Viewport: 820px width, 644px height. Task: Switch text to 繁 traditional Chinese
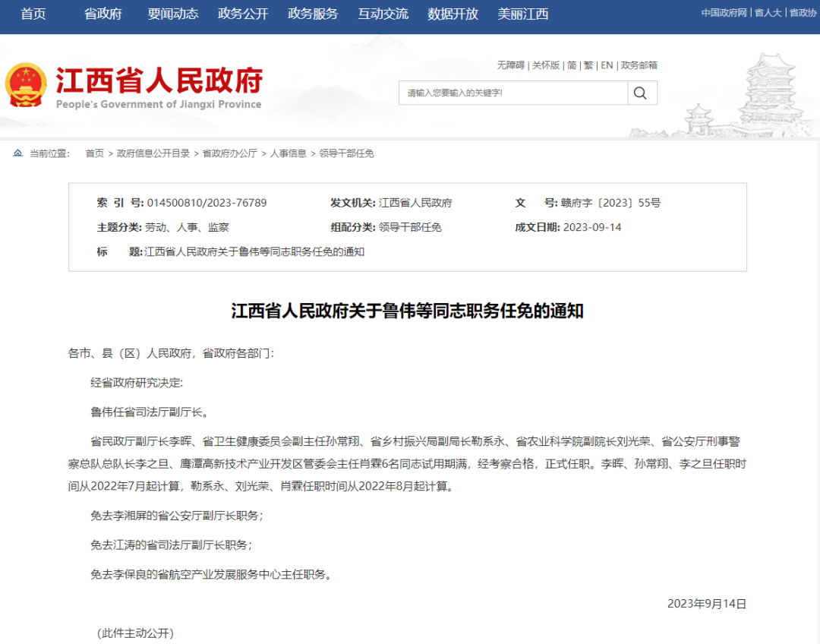point(588,65)
